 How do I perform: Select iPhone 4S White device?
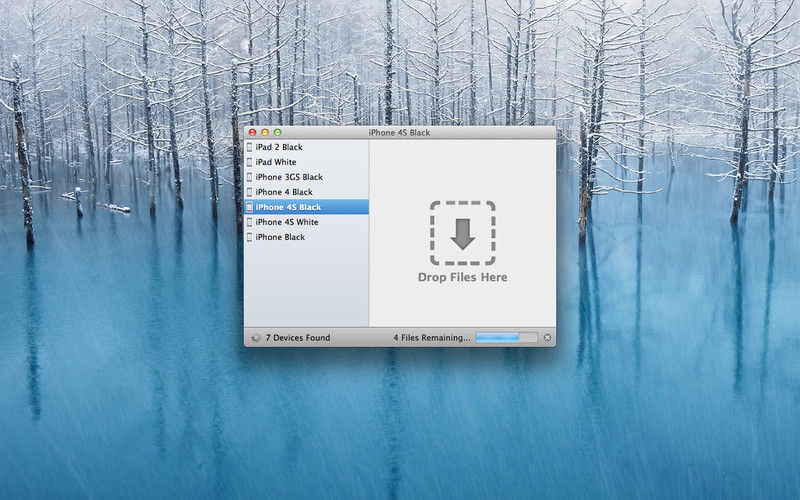(x=306, y=222)
